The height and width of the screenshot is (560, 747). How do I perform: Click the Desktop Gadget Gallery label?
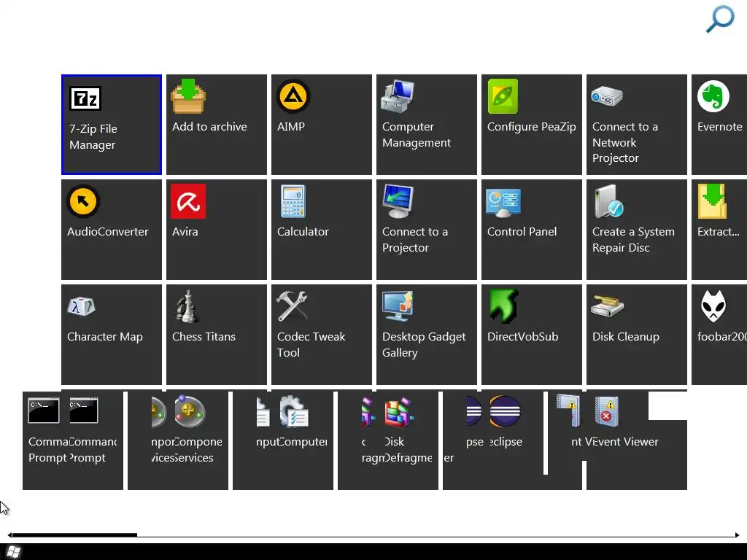point(424,344)
